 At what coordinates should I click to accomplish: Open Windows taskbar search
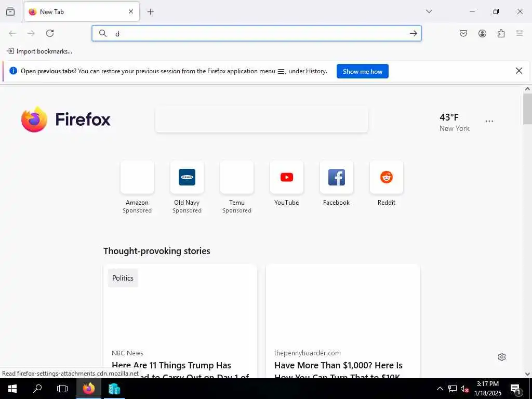pyautogui.click(x=37, y=389)
